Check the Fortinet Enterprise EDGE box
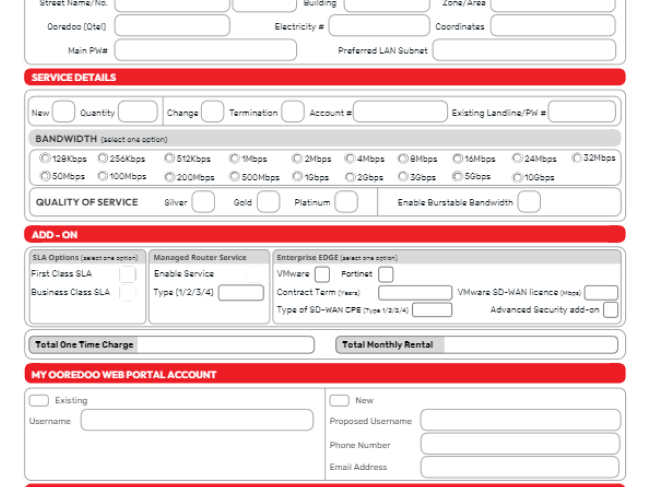 point(386,274)
